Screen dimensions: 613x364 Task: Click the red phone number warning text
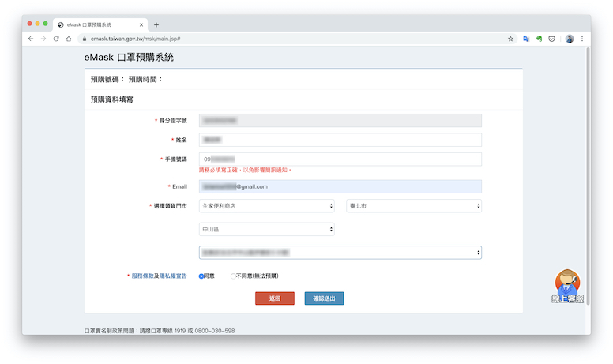[x=245, y=170]
